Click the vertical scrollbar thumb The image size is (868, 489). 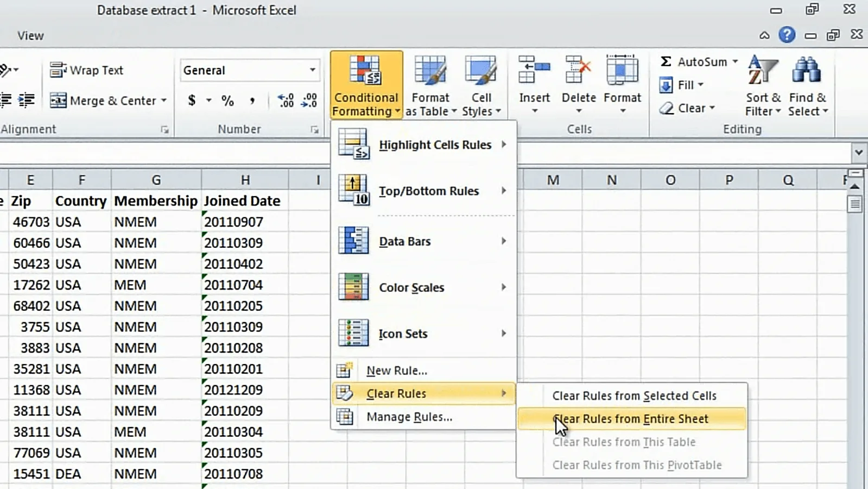coord(855,204)
